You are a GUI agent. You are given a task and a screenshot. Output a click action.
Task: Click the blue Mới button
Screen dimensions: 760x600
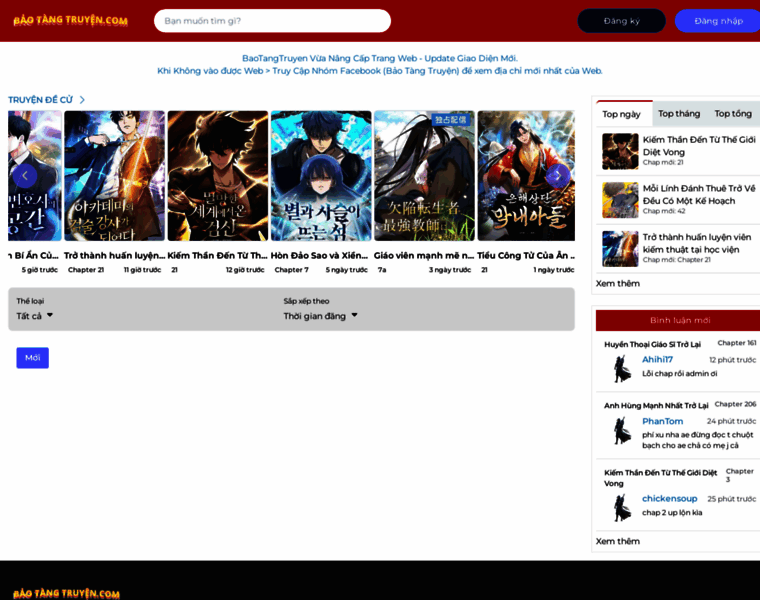[x=32, y=358]
